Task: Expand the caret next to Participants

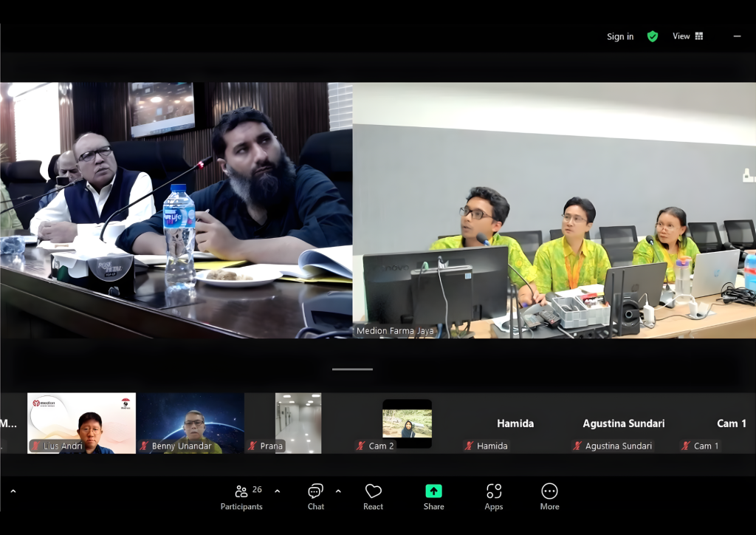Action: pos(278,491)
